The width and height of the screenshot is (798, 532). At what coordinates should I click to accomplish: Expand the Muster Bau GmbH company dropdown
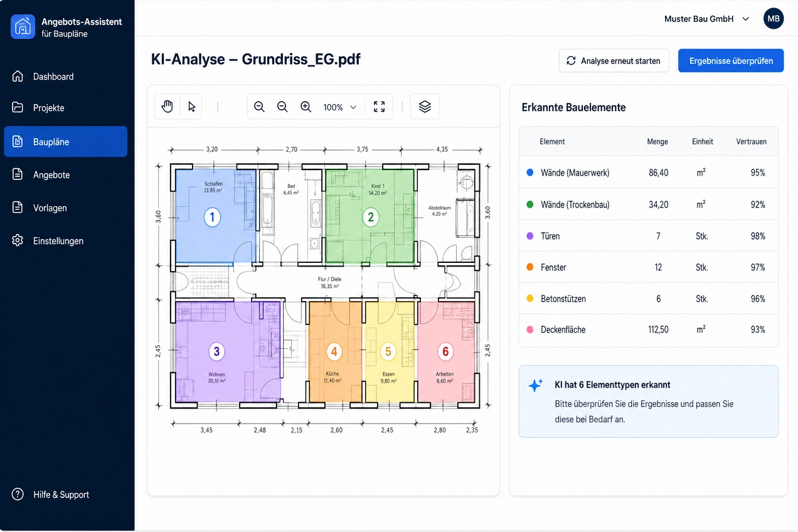coord(706,19)
